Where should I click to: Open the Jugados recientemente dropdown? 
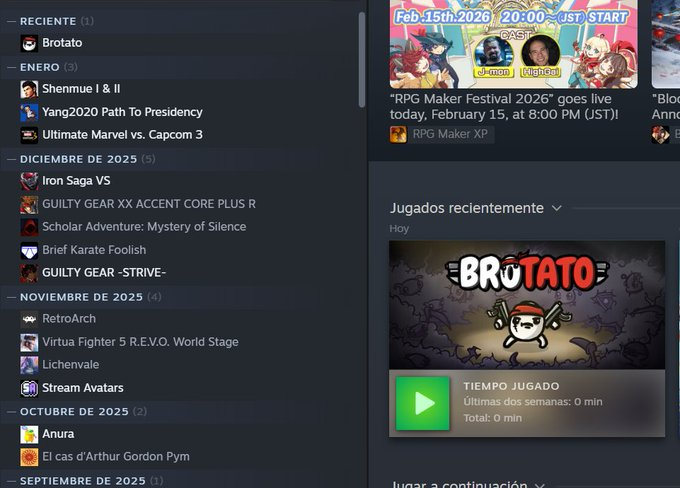point(556,208)
